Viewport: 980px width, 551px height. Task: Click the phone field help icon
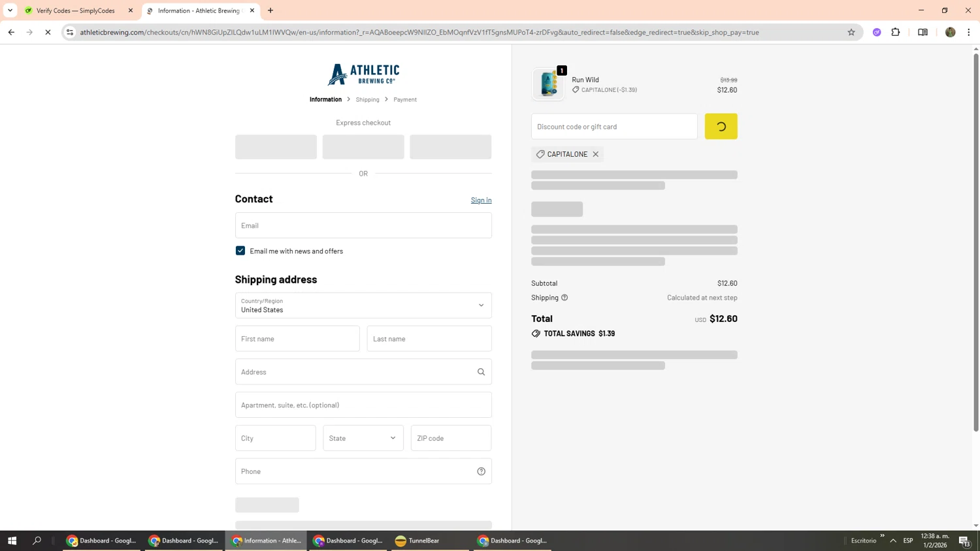click(x=482, y=471)
